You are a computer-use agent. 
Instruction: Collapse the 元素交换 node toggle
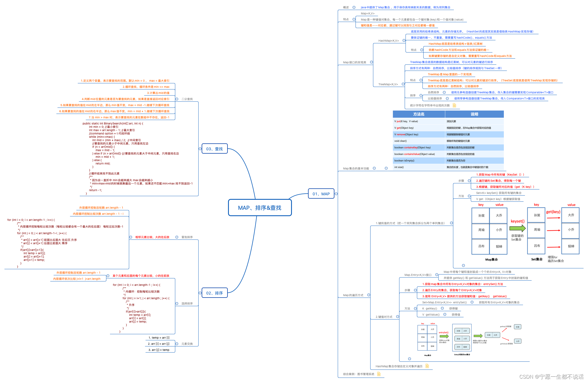point(177,344)
